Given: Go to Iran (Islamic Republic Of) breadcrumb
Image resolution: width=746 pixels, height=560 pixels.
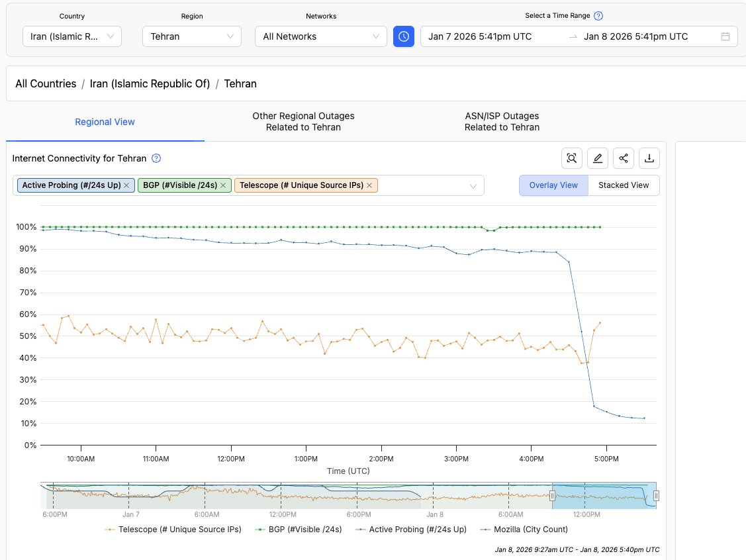Looking at the screenshot, I should pyautogui.click(x=150, y=84).
